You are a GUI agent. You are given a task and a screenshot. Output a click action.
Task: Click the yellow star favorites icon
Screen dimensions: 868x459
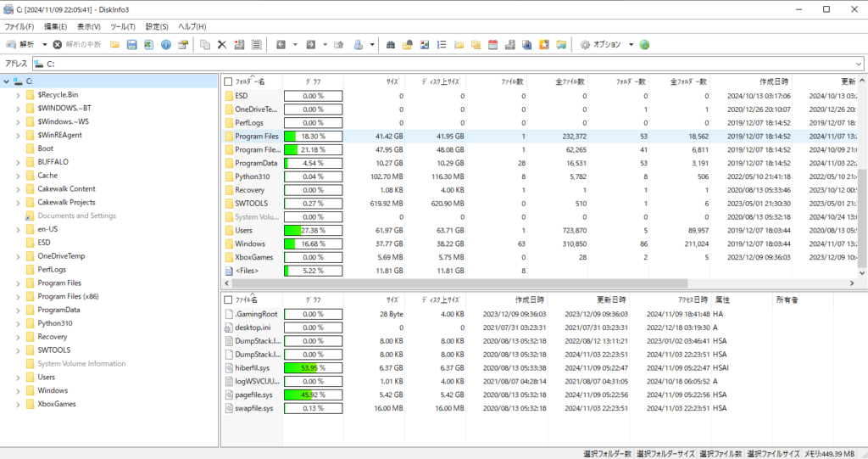click(545, 44)
